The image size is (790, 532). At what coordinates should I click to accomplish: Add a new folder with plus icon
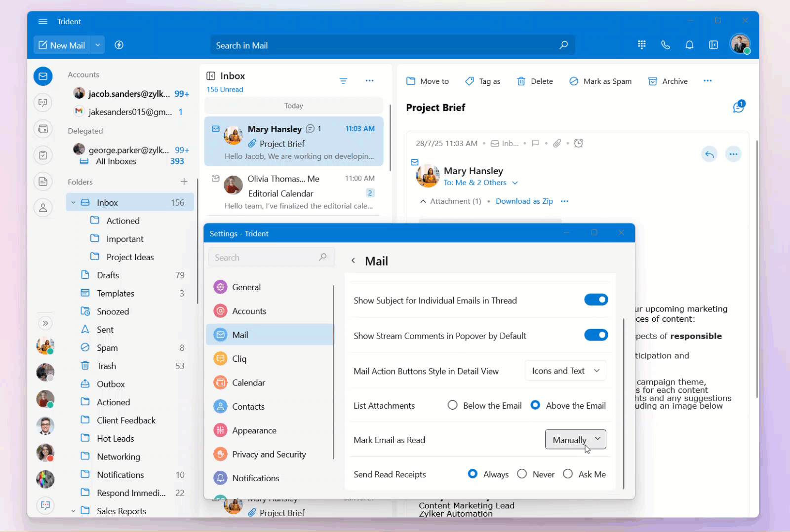click(x=184, y=182)
